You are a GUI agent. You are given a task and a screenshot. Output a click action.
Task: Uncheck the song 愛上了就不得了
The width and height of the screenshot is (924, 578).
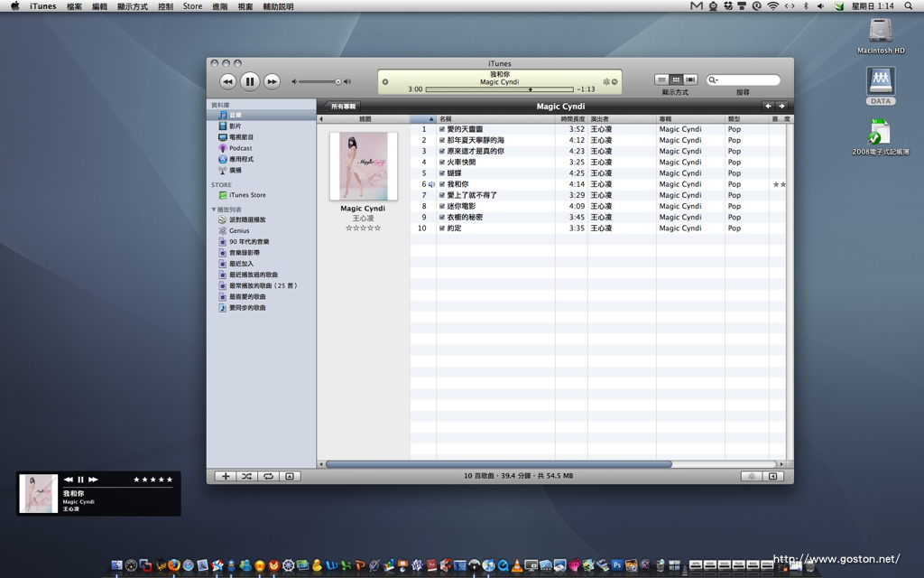[442, 195]
